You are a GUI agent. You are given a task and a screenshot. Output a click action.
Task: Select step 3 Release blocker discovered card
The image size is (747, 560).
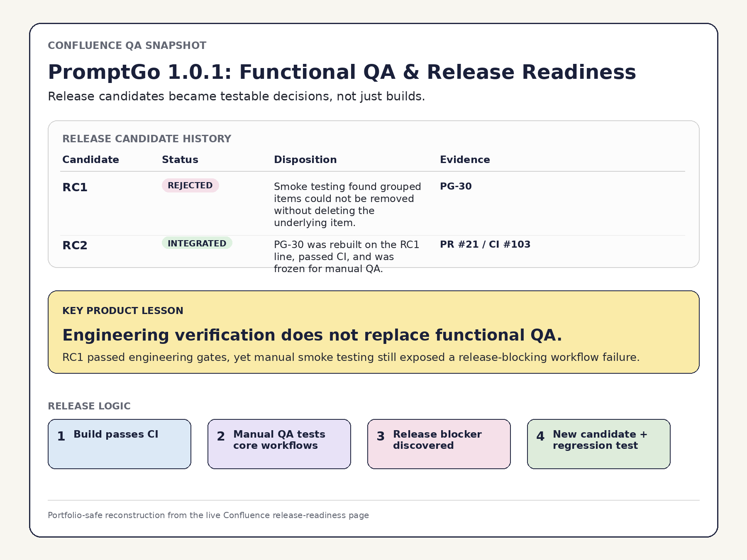(x=439, y=444)
